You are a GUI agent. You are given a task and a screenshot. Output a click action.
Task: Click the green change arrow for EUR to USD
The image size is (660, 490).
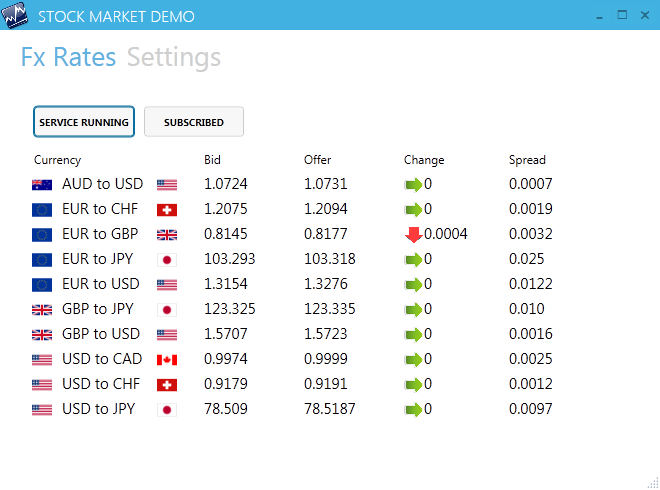click(413, 285)
